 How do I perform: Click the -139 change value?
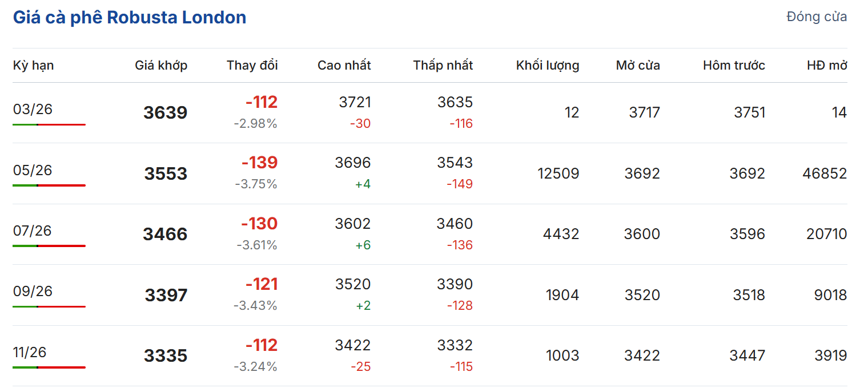point(259,163)
